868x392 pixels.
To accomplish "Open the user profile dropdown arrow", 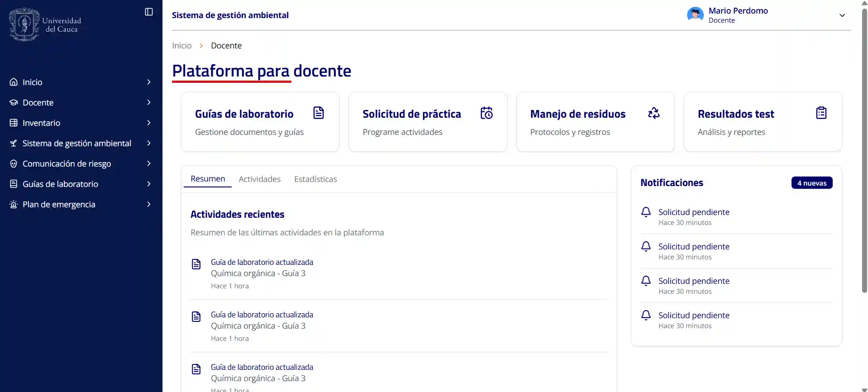I will coord(842,15).
